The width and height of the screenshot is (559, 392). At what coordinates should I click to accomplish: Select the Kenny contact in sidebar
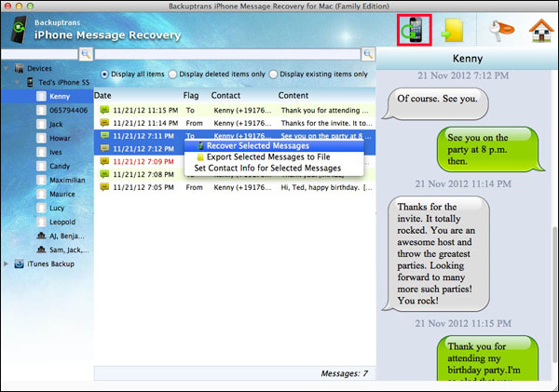pyautogui.click(x=48, y=97)
